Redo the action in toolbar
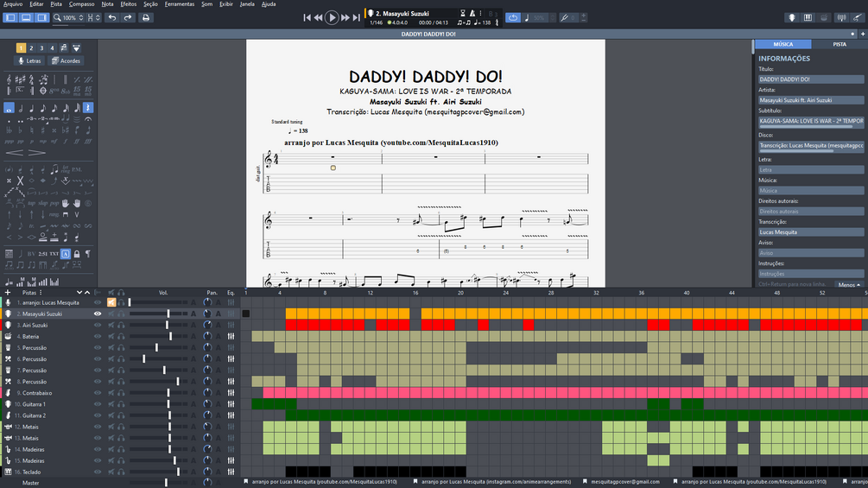The width and height of the screenshot is (868, 488). [x=128, y=17]
